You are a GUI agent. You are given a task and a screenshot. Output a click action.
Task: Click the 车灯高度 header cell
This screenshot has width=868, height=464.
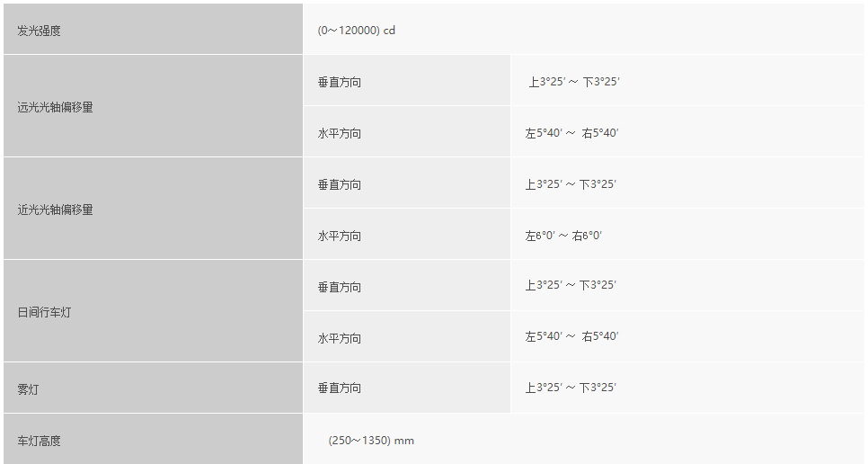click(x=153, y=439)
